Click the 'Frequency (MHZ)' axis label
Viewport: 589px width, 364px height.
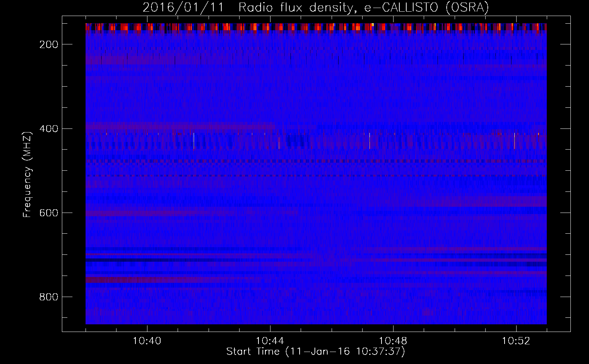click(27, 174)
